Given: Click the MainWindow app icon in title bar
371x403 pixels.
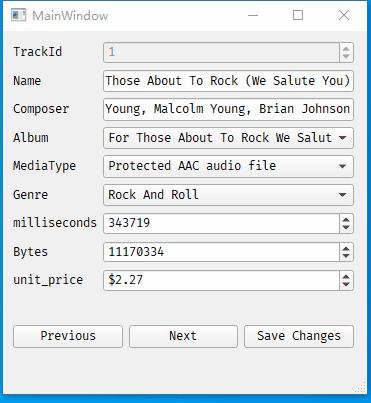Looking at the screenshot, I should [x=18, y=15].
